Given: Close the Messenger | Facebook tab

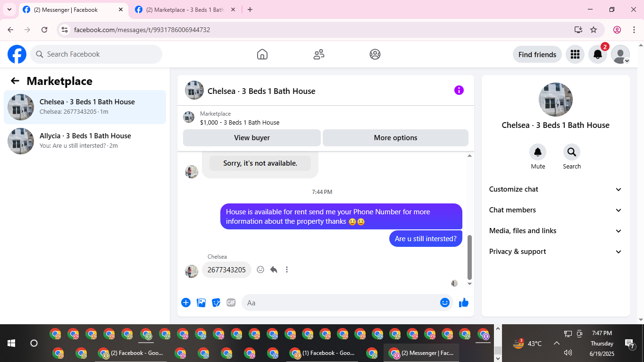Looking at the screenshot, I should [121, 9].
